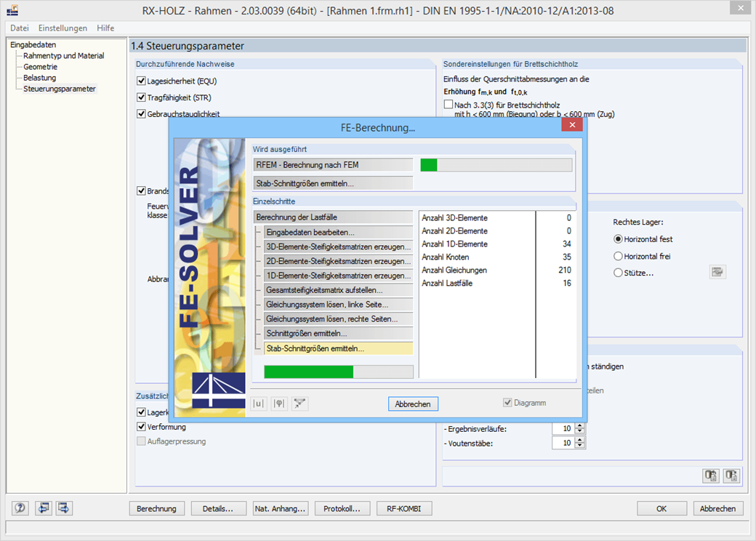756x541 pixels.
Task: Close the FE-Berechnung dialog
Action: click(x=572, y=125)
